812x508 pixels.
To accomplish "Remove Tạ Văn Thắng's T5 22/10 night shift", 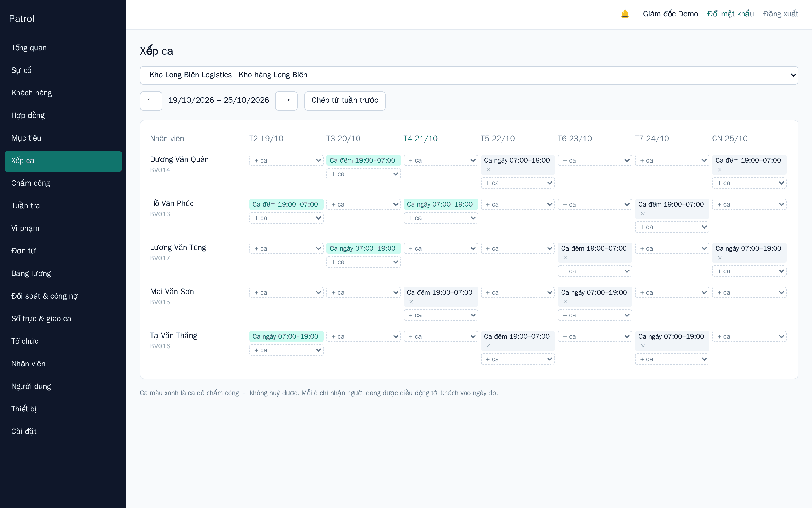I will tap(488, 346).
